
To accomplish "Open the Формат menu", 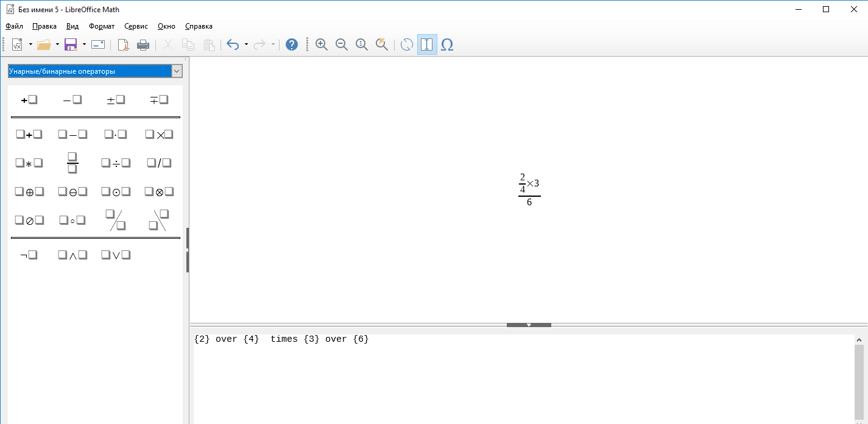I will pyautogui.click(x=101, y=26).
